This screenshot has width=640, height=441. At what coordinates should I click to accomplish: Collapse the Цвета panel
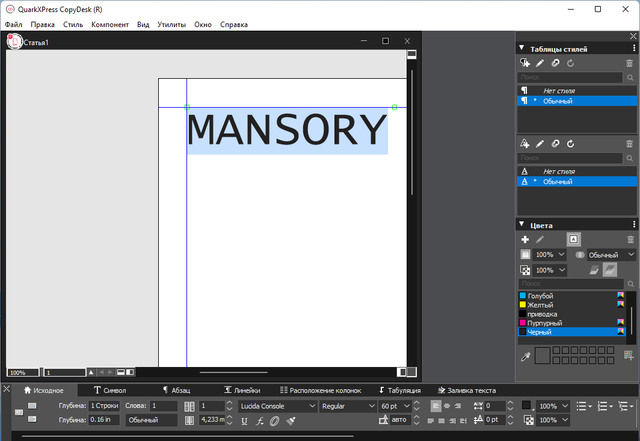(521, 225)
